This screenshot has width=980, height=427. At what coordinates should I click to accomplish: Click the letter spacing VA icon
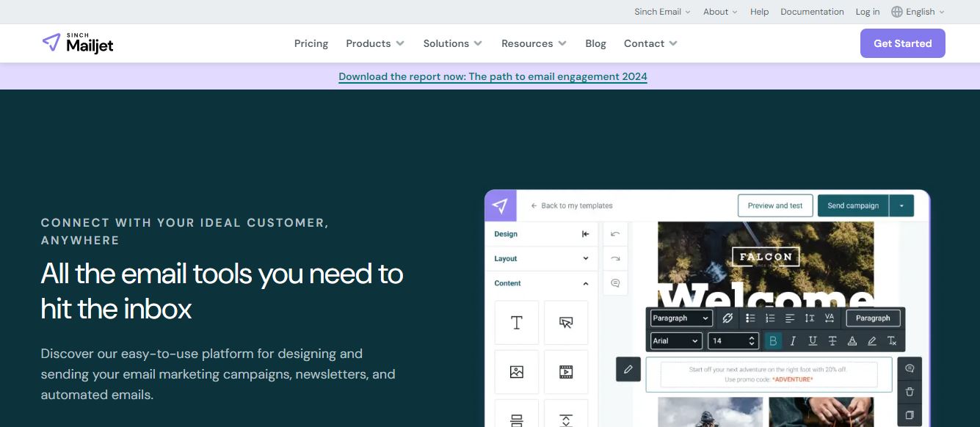[830, 318]
